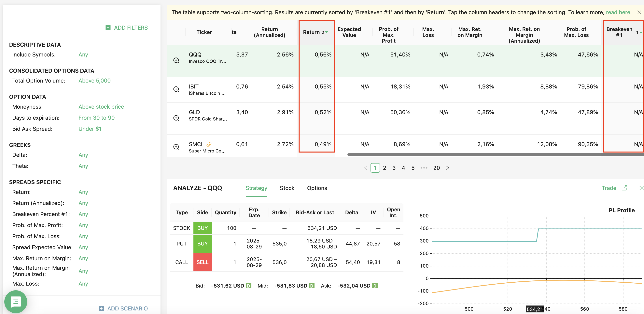Open Trade external link icon

click(624, 188)
